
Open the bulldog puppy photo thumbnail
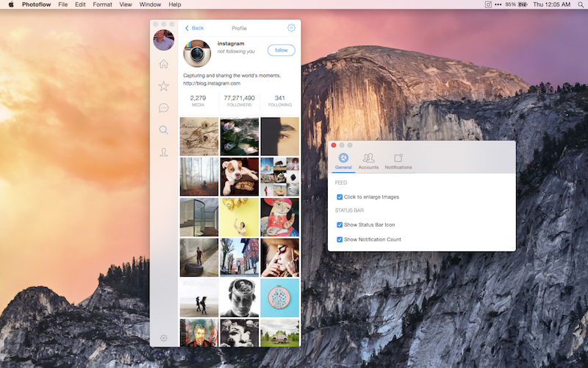[x=240, y=177]
